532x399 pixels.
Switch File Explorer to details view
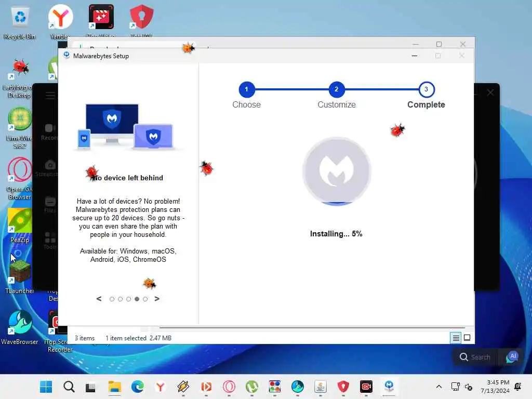click(456, 338)
